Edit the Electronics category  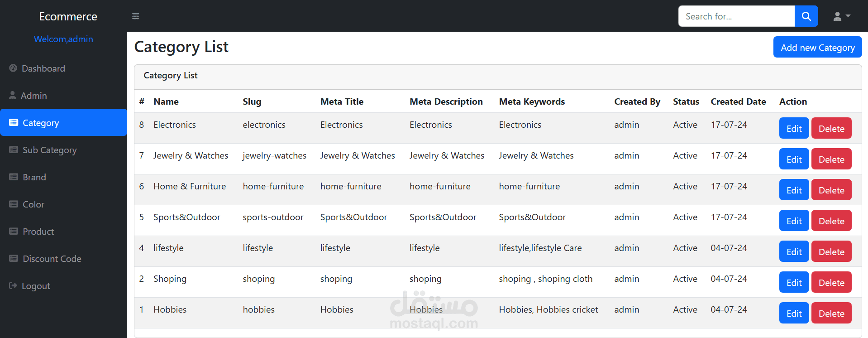pyautogui.click(x=794, y=129)
